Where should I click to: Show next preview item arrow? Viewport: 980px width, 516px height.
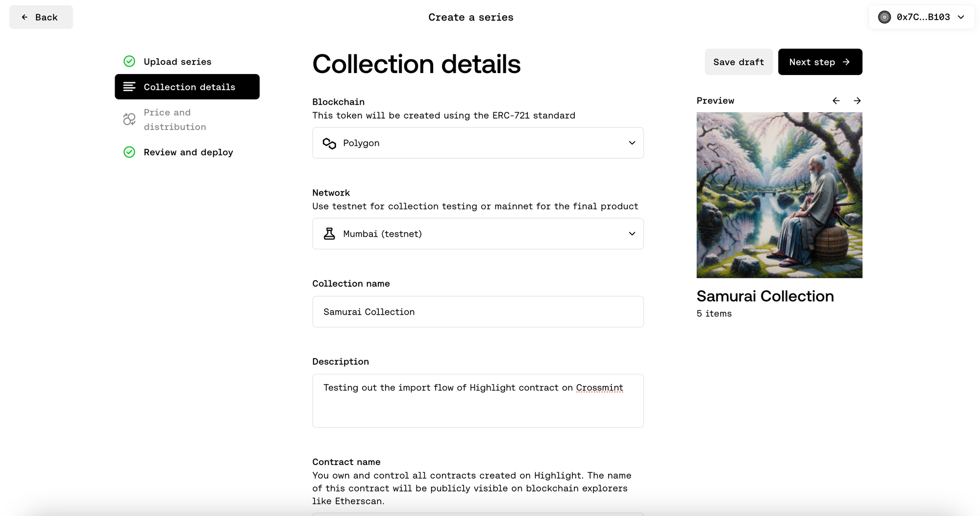[857, 100]
